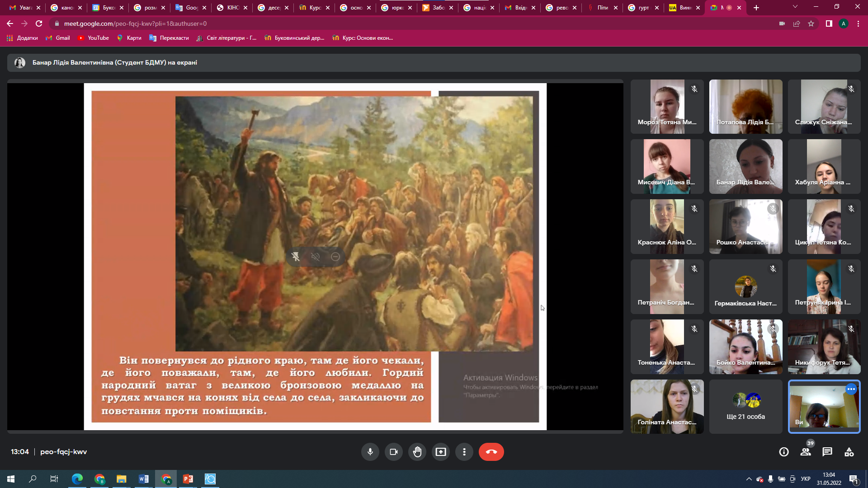Open the YouTube bookmark
The height and width of the screenshot is (488, 868).
tap(93, 38)
